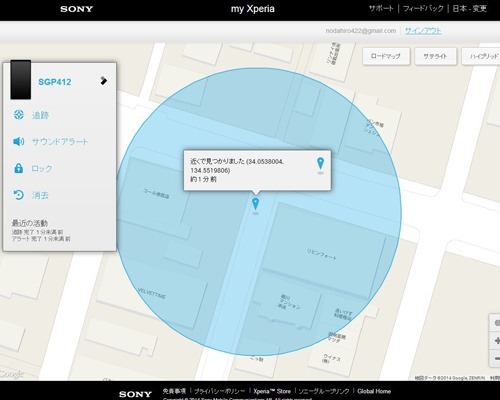The image size is (500, 400).
Task: Click the SONY logo in footer
Action: 135,395
